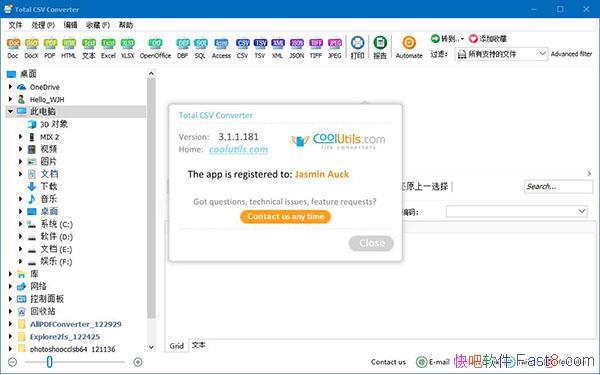Click the E-mail link

click(433, 362)
